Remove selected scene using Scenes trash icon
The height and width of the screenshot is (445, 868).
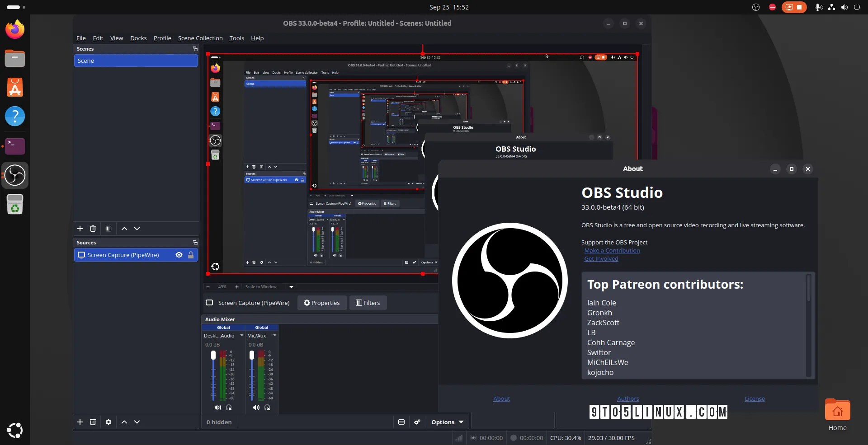pos(93,229)
